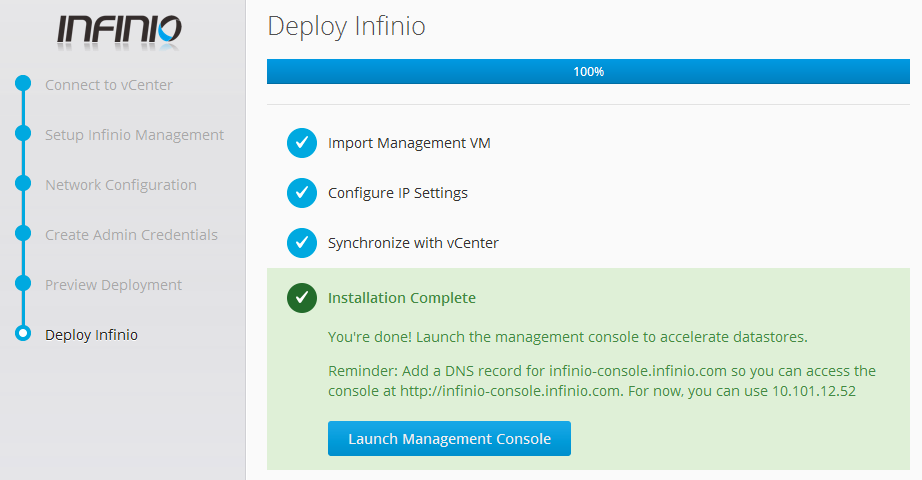The width and height of the screenshot is (922, 480).
Task: Click the Create Admin Credentials step dot
Action: tap(23, 234)
